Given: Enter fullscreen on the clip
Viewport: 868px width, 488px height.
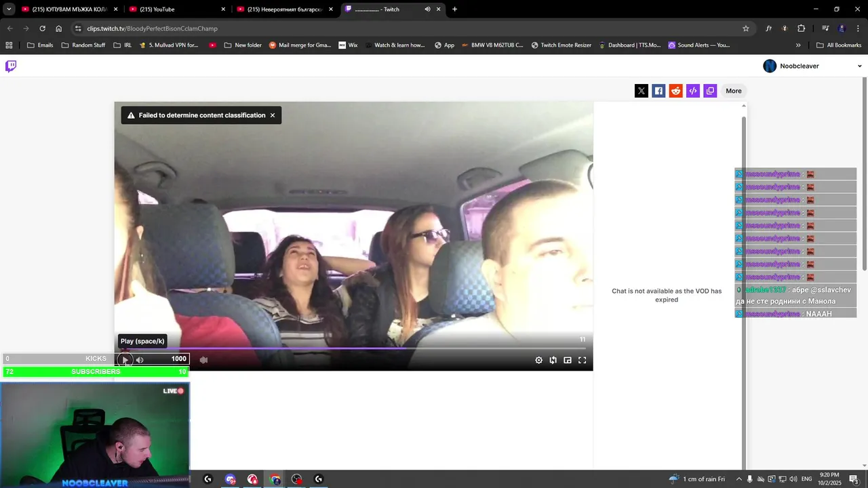Looking at the screenshot, I should coord(582,360).
